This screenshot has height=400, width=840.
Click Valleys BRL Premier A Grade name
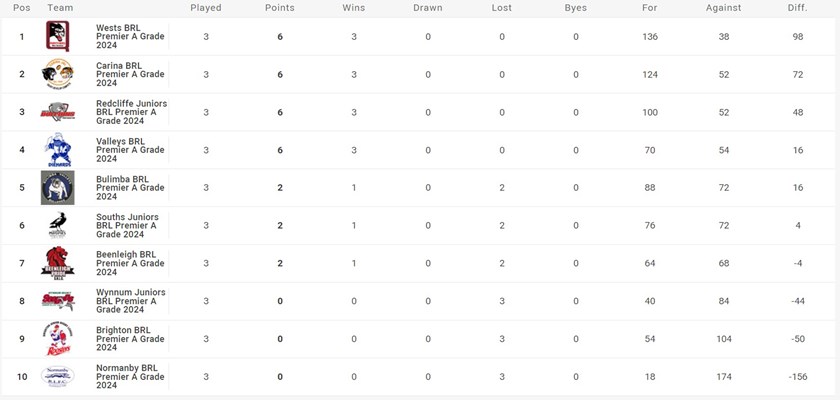(x=130, y=150)
